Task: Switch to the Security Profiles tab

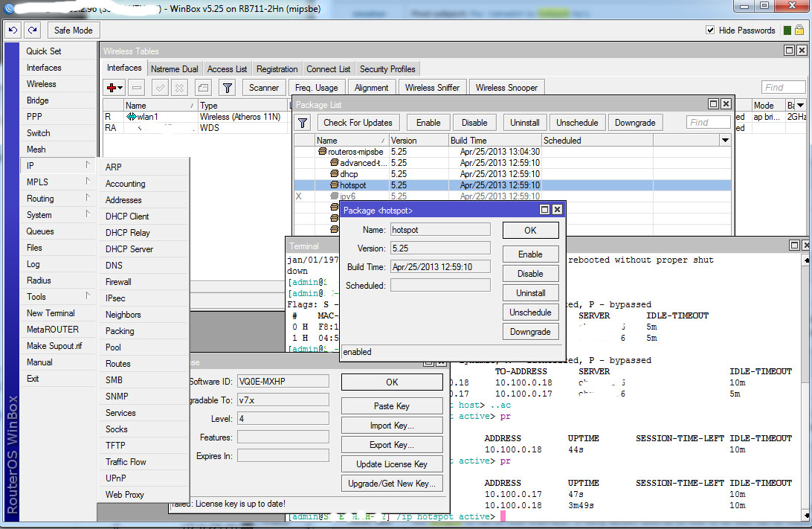Action: click(387, 69)
